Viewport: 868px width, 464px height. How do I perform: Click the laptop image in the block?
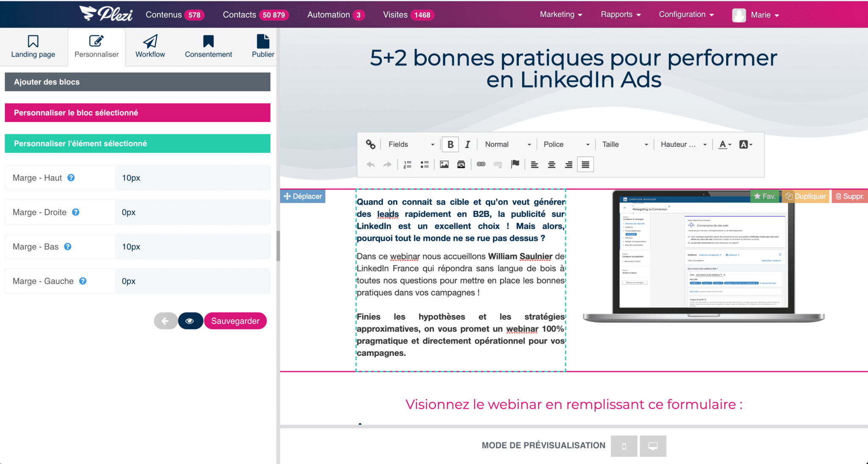[x=704, y=257]
